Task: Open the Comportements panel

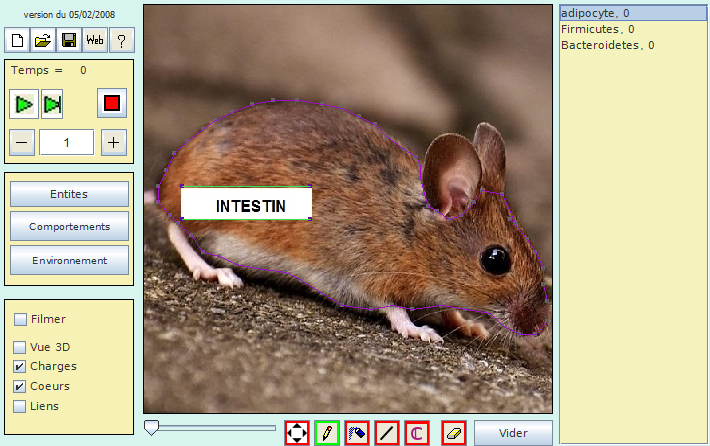Action: click(69, 227)
